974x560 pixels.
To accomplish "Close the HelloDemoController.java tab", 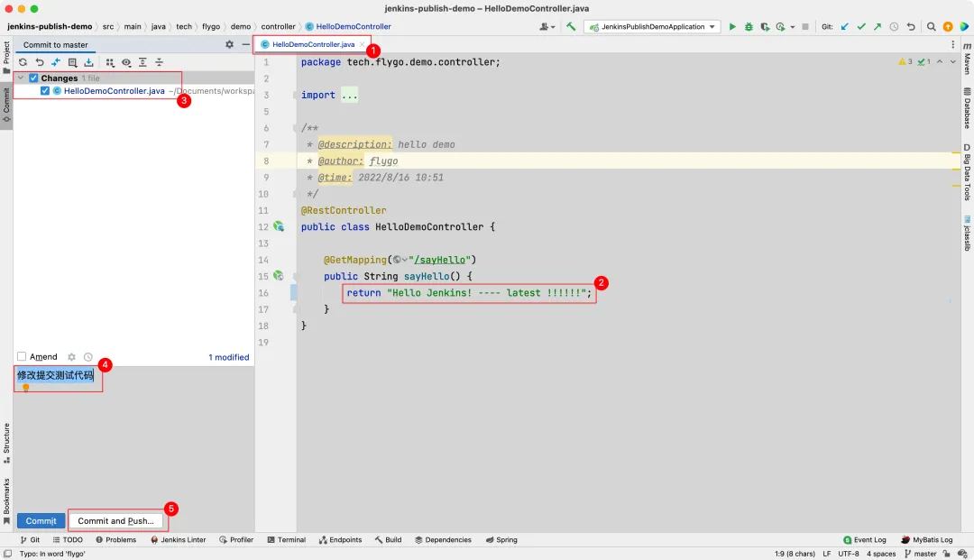I will point(362,45).
